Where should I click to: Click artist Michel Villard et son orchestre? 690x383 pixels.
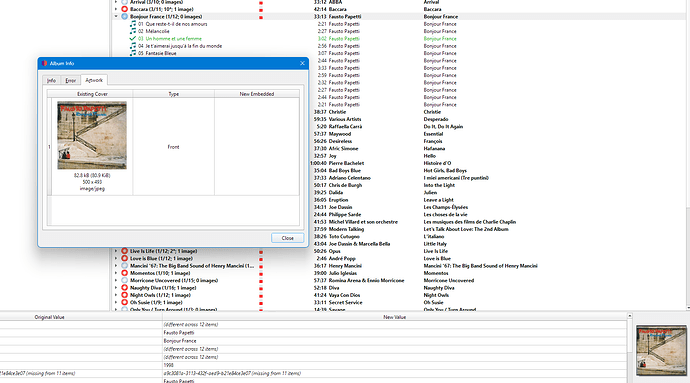pos(363,222)
